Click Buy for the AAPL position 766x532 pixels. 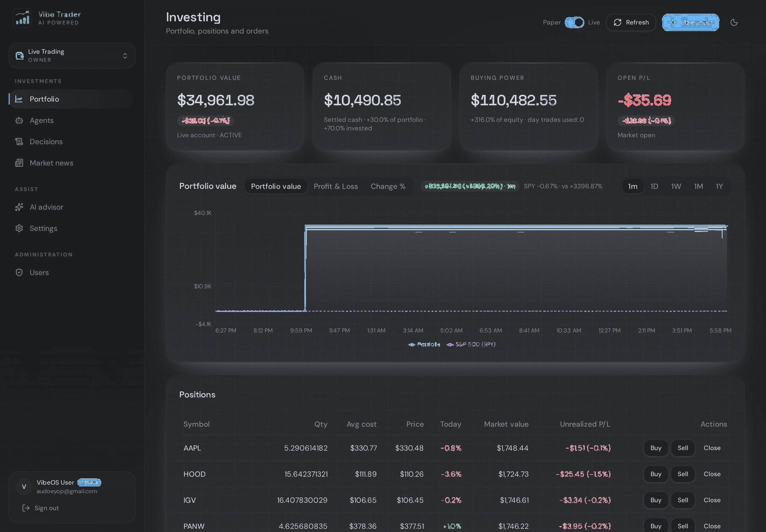tap(656, 448)
